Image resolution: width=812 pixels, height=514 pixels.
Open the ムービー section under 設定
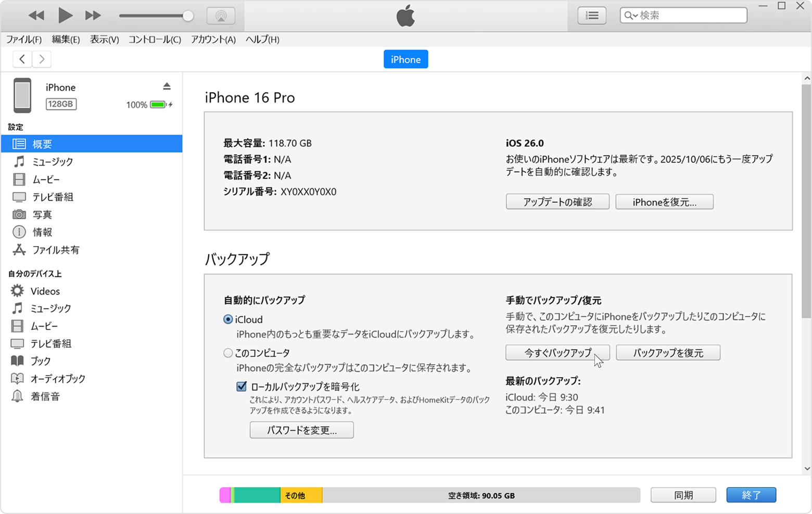[48, 179]
